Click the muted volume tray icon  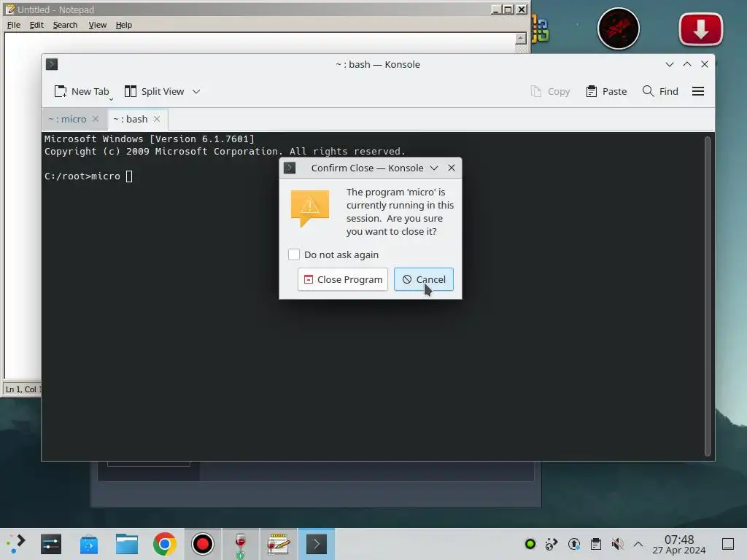617,544
